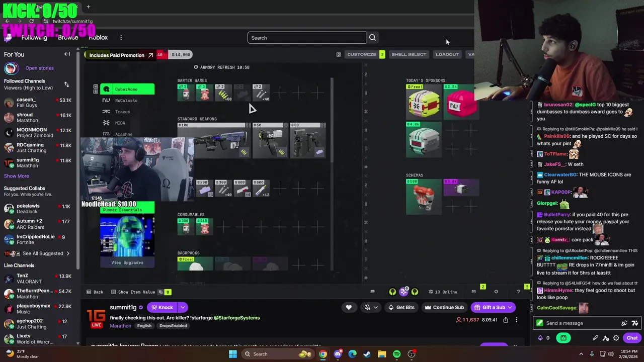This screenshot has height=362, width=644.
Task: Collapse the For You sidebar
Action: click(x=67, y=54)
